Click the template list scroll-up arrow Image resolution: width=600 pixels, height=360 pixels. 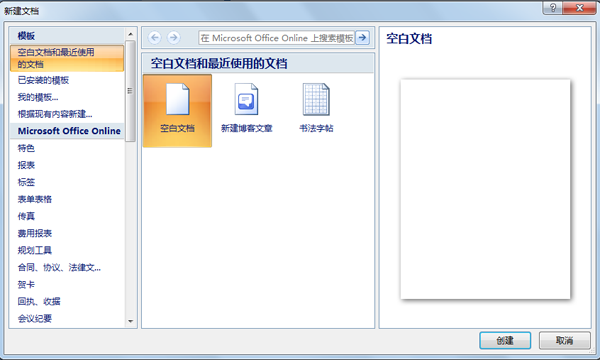pyautogui.click(x=130, y=34)
